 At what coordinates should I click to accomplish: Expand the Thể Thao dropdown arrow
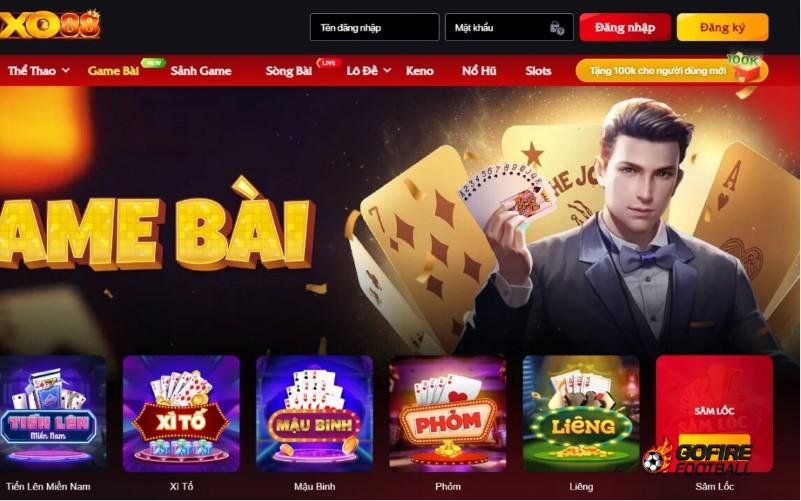tap(65, 70)
